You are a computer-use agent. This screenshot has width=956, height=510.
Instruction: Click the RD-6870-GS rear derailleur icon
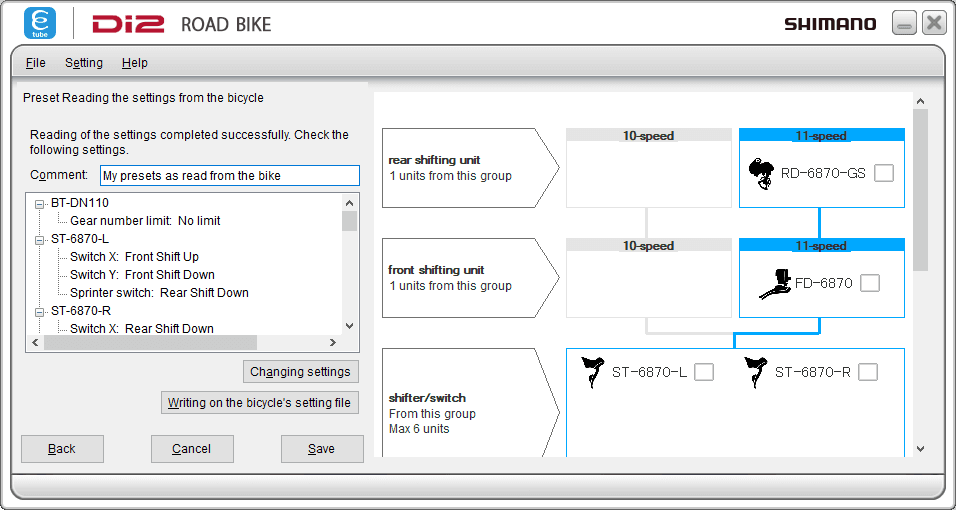pos(762,174)
